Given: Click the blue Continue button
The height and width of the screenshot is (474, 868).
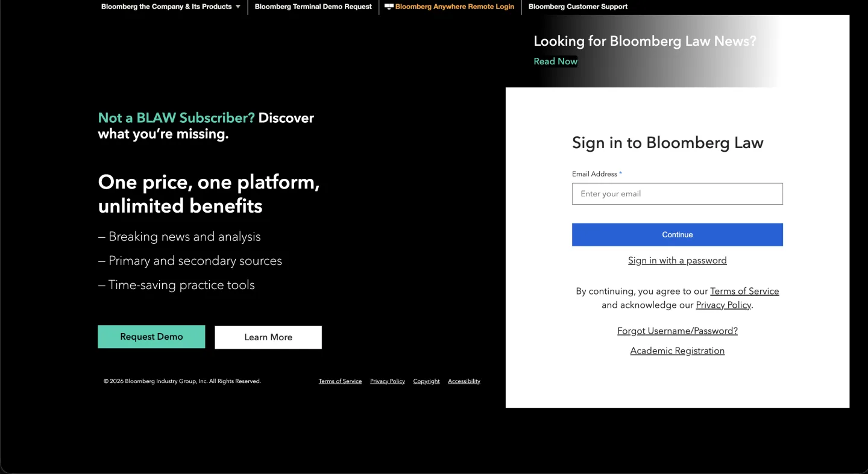Looking at the screenshot, I should (x=678, y=235).
